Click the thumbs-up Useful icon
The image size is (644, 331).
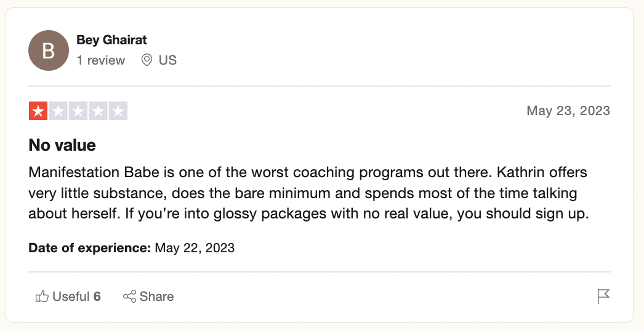pos(42,297)
